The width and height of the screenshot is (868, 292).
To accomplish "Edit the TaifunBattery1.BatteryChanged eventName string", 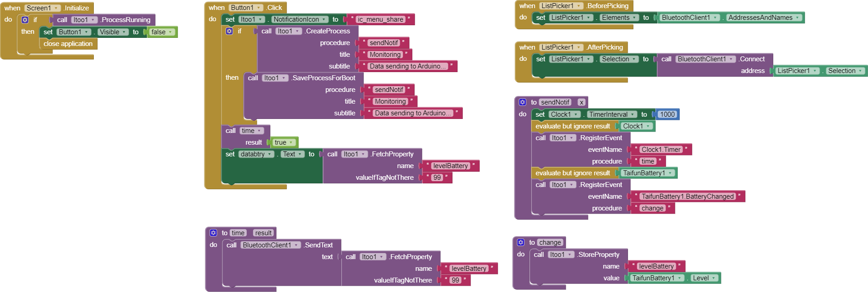I will tap(688, 196).
